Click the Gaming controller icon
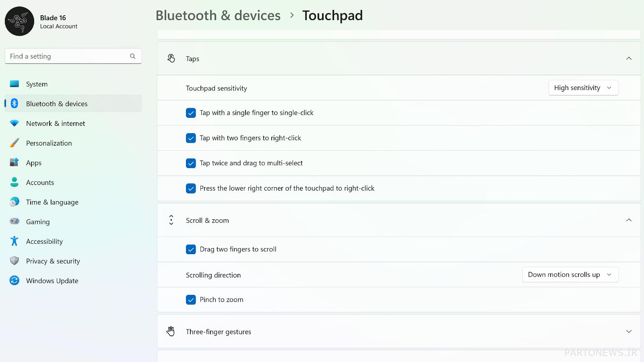Screen dimensions: 644x362 (x=14, y=222)
